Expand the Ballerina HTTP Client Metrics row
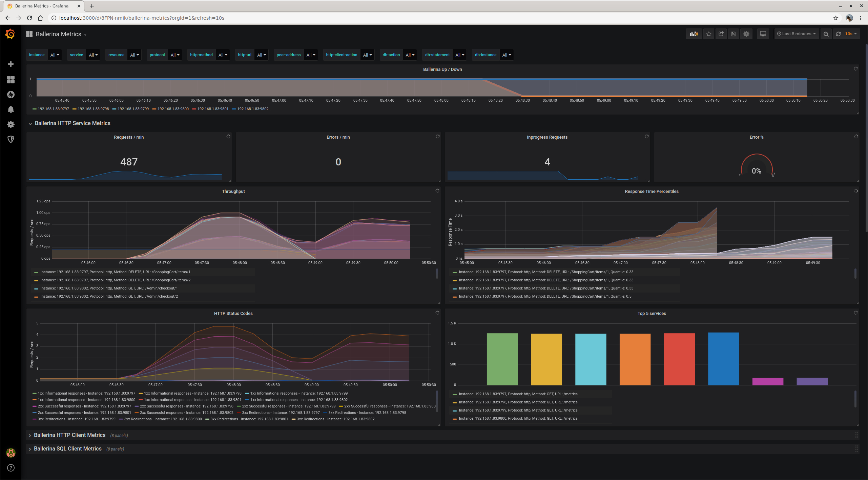Image resolution: width=868 pixels, height=480 pixels. click(69, 435)
